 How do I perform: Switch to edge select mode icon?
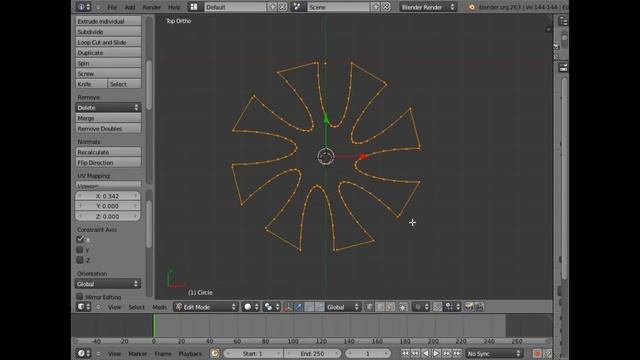(x=380, y=307)
